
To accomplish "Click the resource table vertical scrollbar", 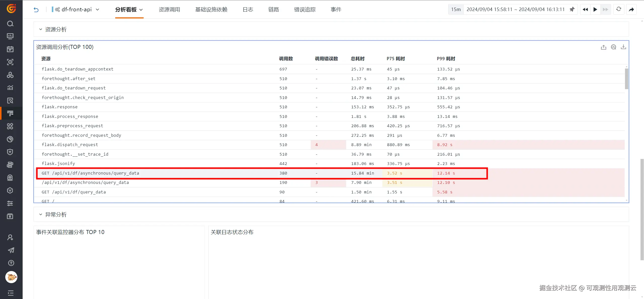I will coord(626,79).
